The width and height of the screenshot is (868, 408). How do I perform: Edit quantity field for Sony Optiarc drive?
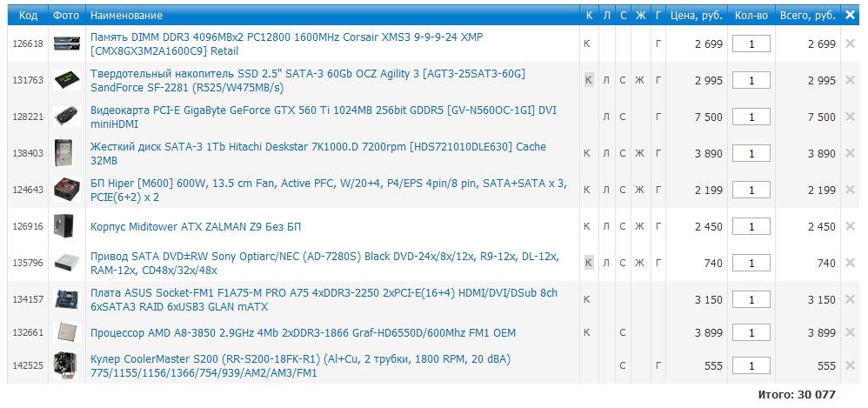751,263
